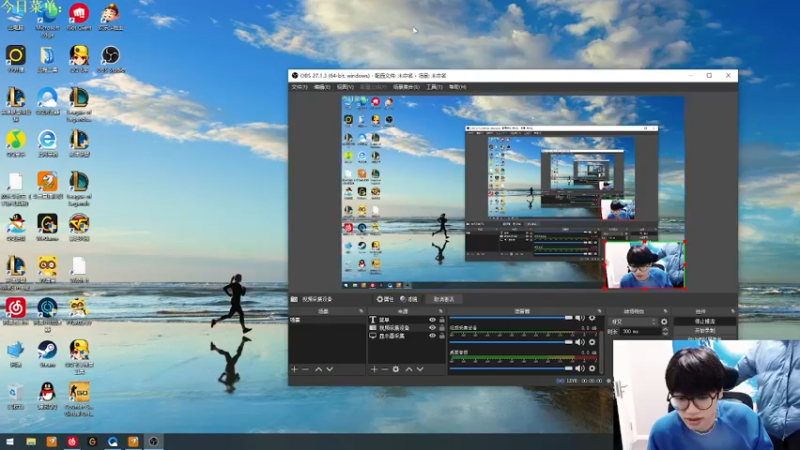Open NetEase Cloud Music from the taskbar

pyautogui.click(x=72, y=441)
